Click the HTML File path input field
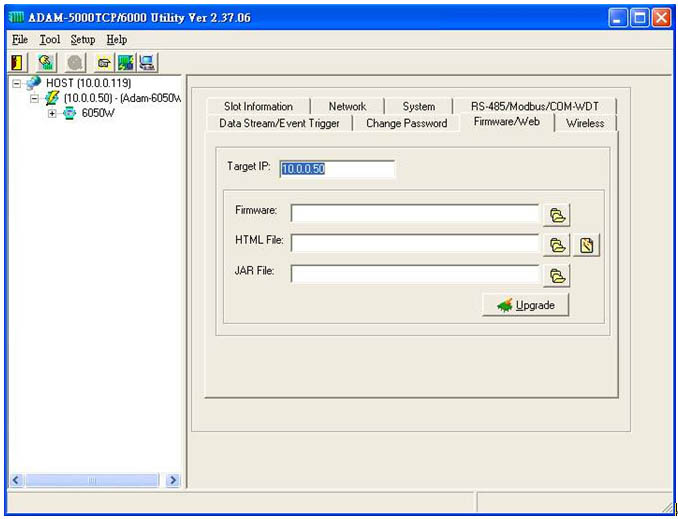Viewport: 678px width, 519px height. click(415, 243)
